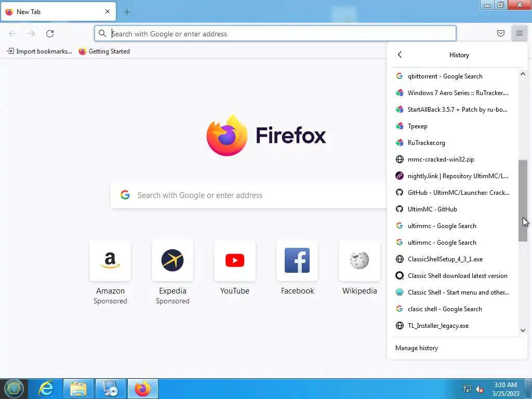This screenshot has height=399, width=532.
Task: Open Трекер history entry
Action: click(454, 126)
